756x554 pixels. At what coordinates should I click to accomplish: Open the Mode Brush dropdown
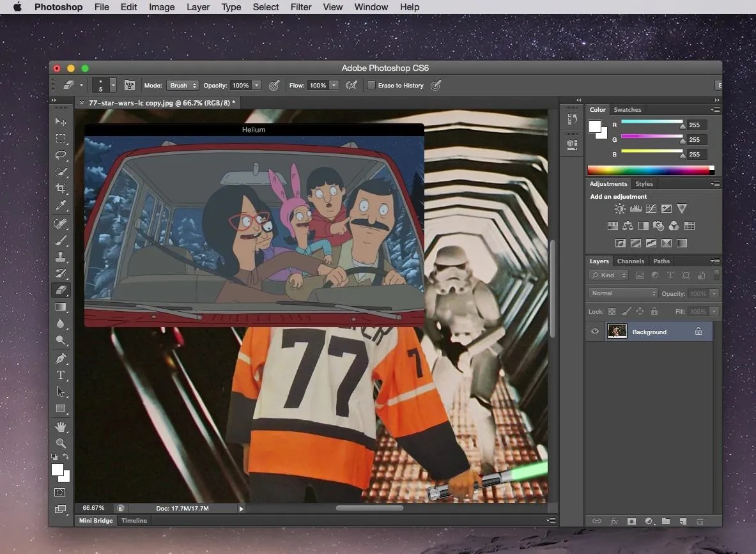[x=183, y=86]
